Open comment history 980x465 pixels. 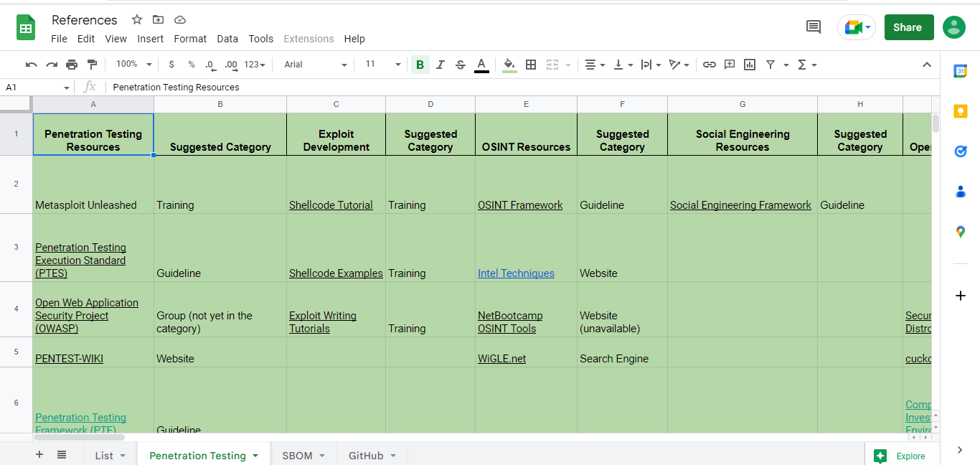(x=814, y=27)
